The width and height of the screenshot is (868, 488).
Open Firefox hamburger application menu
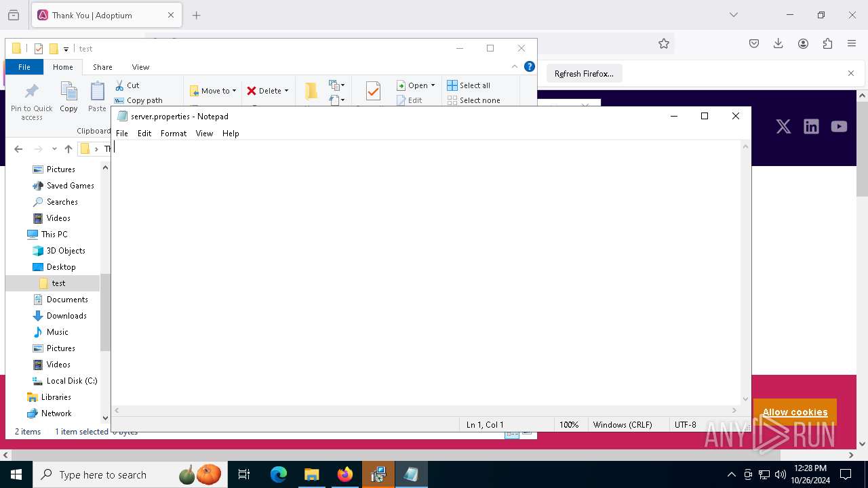(x=852, y=43)
